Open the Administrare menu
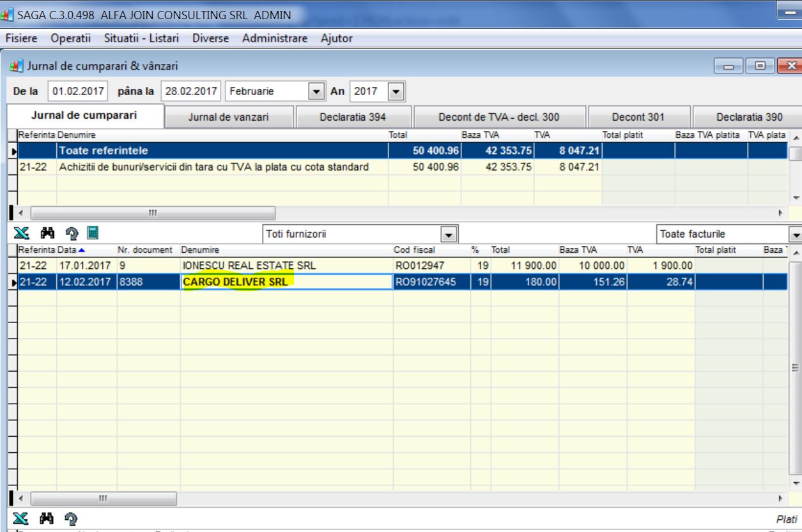The image size is (802, 532). 275,38
